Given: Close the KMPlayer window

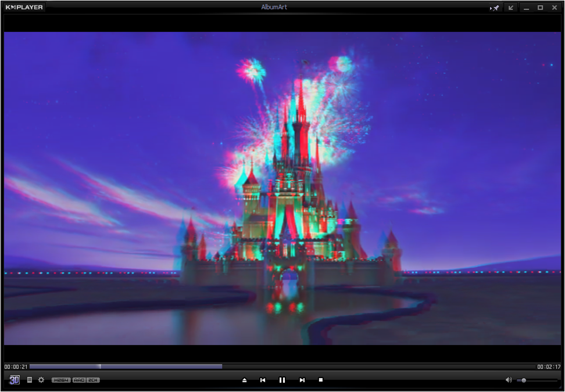Looking at the screenshot, I should (x=555, y=8).
